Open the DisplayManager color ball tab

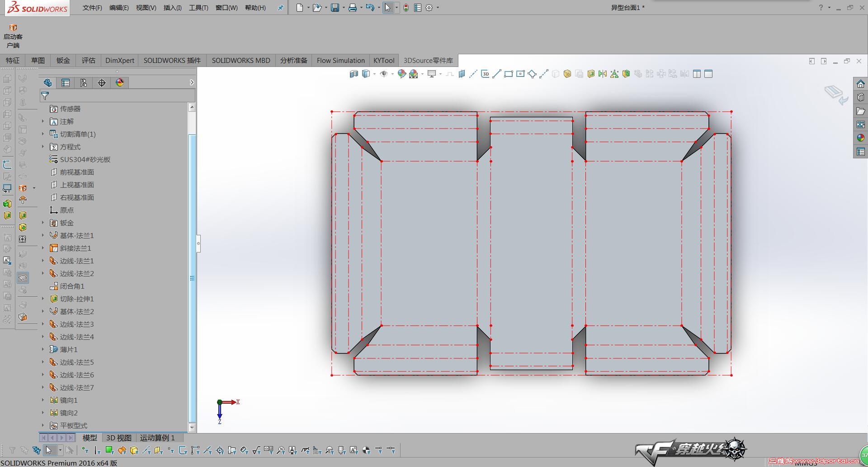click(x=120, y=82)
